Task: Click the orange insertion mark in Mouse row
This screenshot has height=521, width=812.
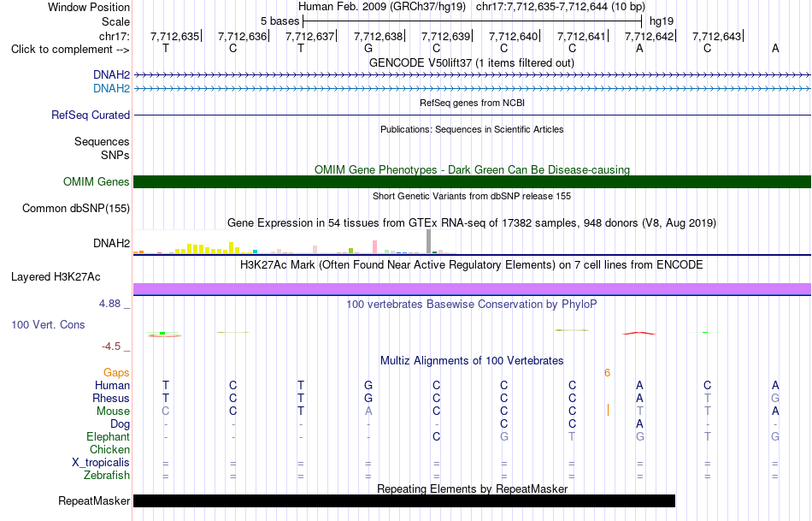Action: [608, 410]
